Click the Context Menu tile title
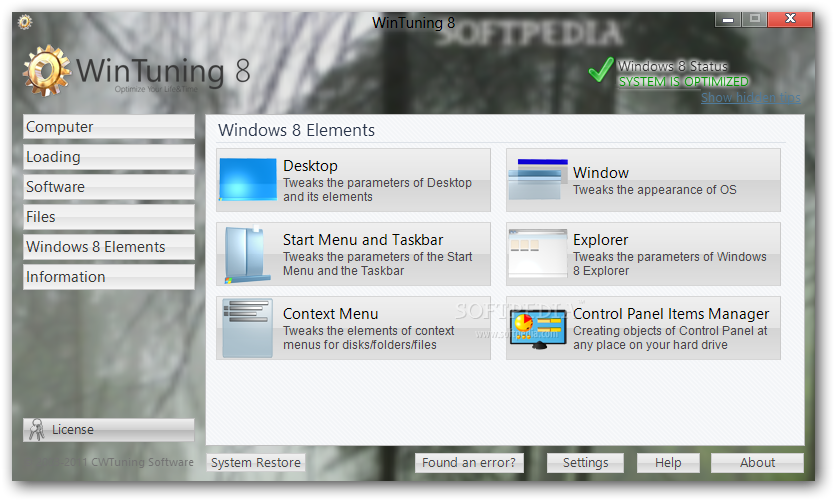The height and width of the screenshot is (501, 835). click(x=331, y=314)
